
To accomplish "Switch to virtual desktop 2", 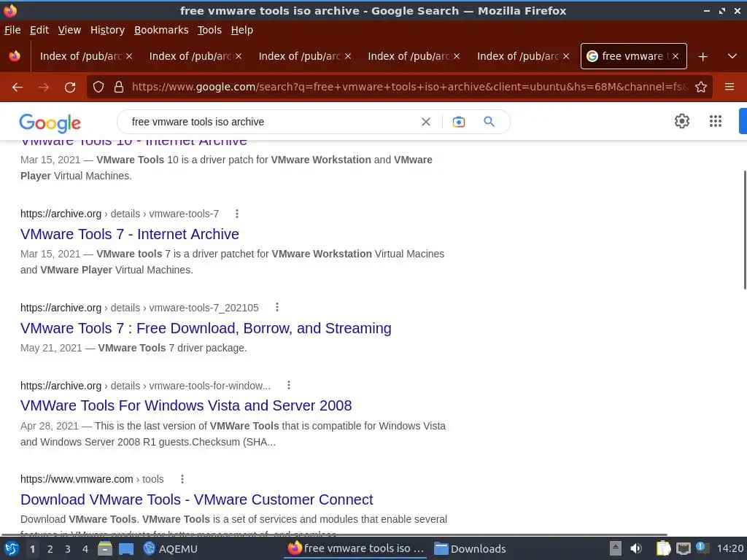I will (50, 549).
